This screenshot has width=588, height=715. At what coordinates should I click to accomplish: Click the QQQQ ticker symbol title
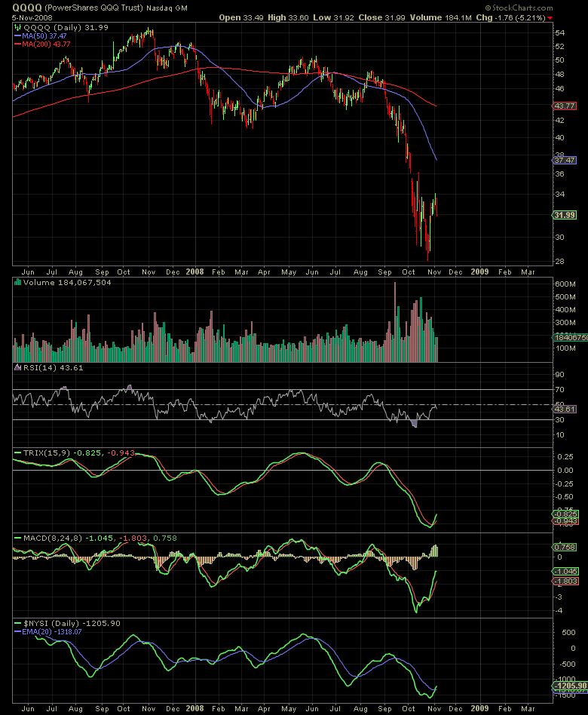click(x=27, y=8)
